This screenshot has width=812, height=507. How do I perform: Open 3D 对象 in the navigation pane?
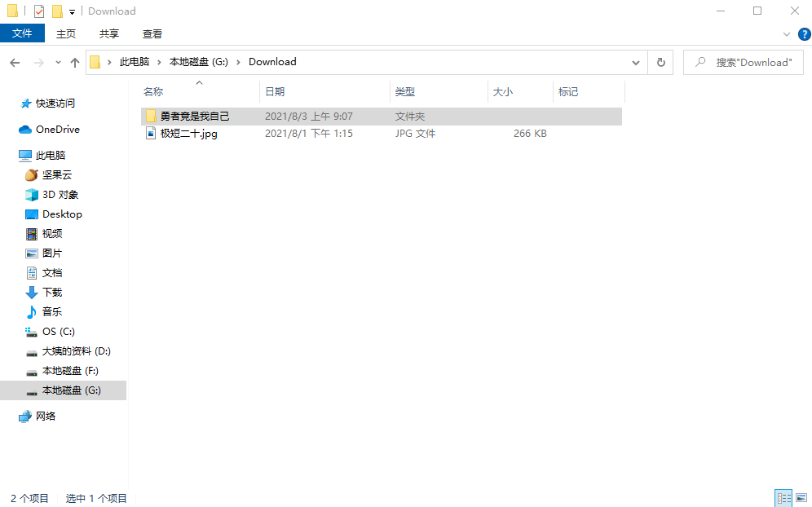(x=60, y=195)
